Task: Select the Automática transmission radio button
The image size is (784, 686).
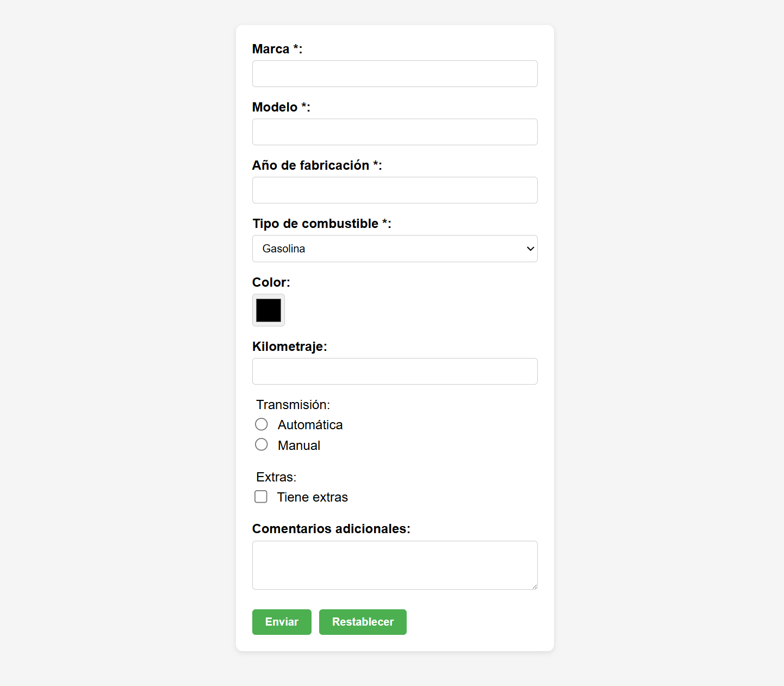Action: [262, 424]
